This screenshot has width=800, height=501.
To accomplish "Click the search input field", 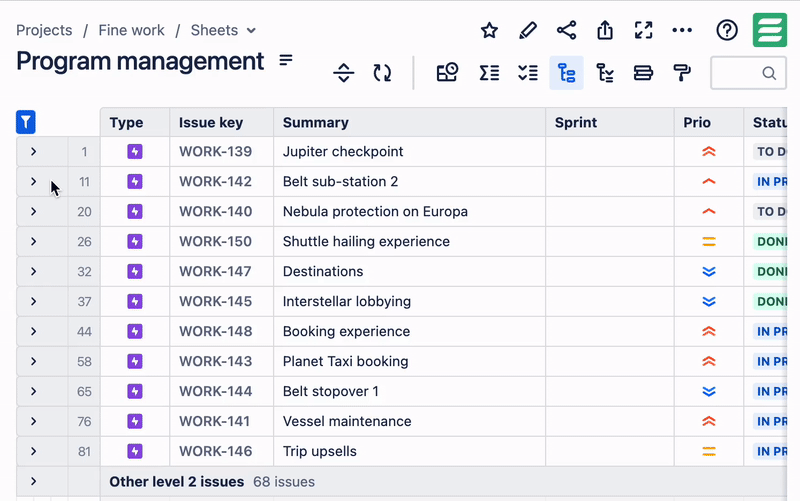I will (x=748, y=73).
